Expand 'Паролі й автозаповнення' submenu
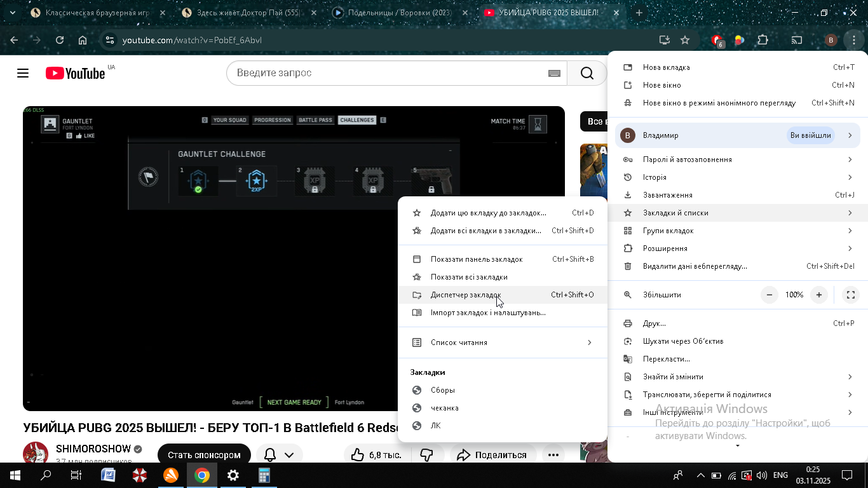Image resolution: width=868 pixels, height=488 pixels. [x=738, y=159]
